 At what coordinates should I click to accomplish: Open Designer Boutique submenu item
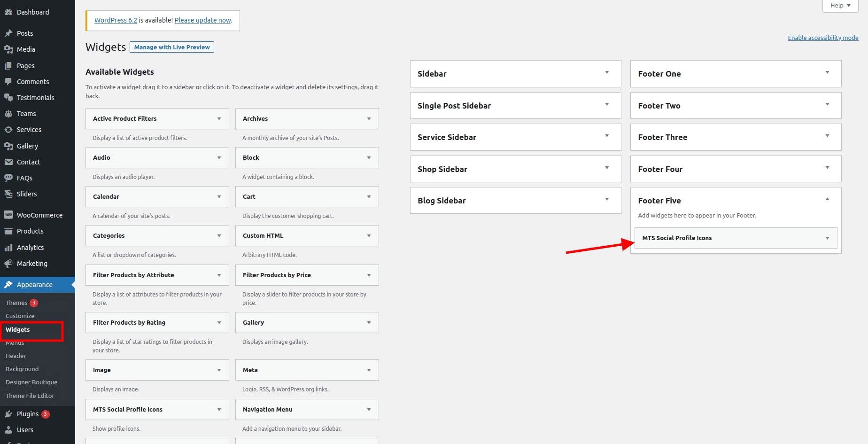[x=31, y=382]
